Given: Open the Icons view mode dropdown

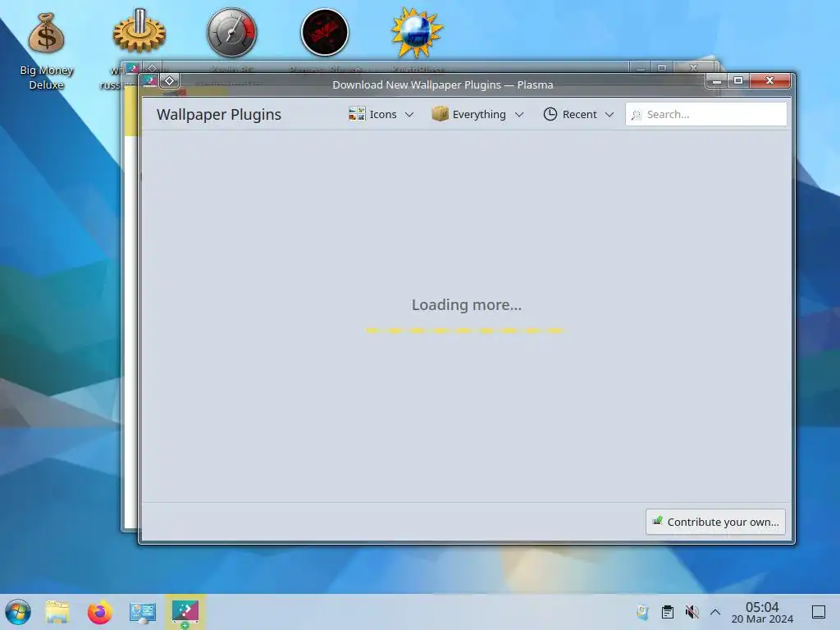Looking at the screenshot, I should coord(381,114).
